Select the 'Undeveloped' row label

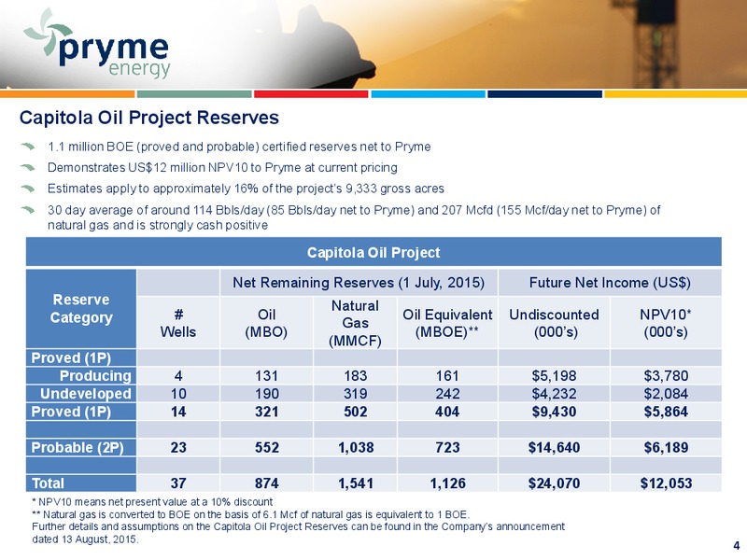(x=86, y=394)
